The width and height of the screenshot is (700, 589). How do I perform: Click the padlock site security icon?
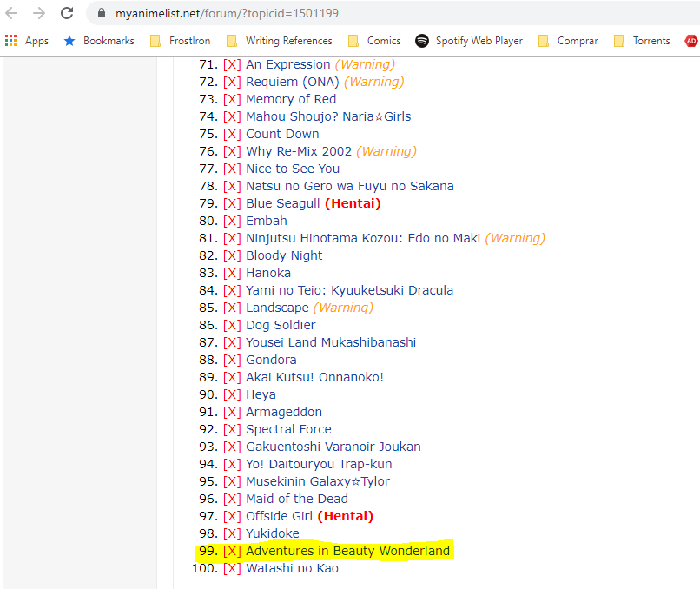tap(102, 13)
